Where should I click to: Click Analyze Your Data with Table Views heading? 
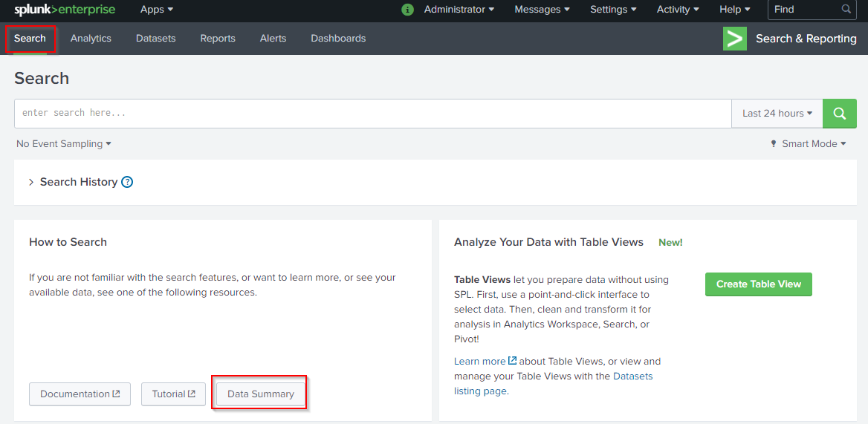point(548,242)
